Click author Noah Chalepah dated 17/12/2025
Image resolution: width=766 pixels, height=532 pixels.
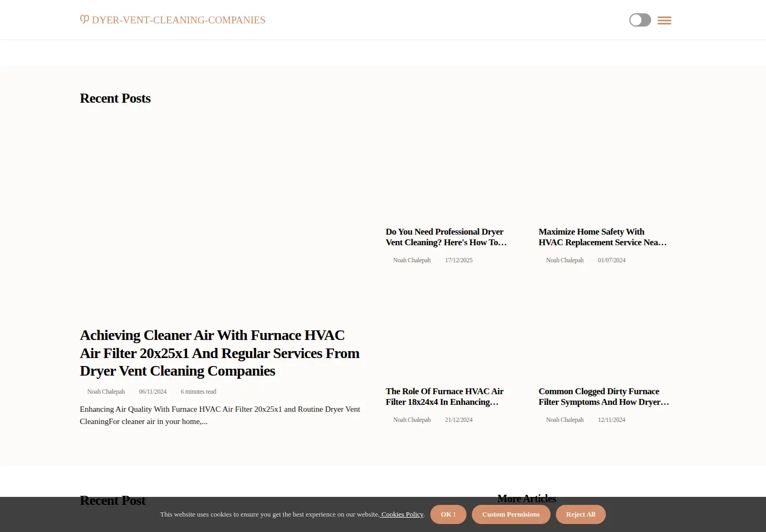point(412,260)
